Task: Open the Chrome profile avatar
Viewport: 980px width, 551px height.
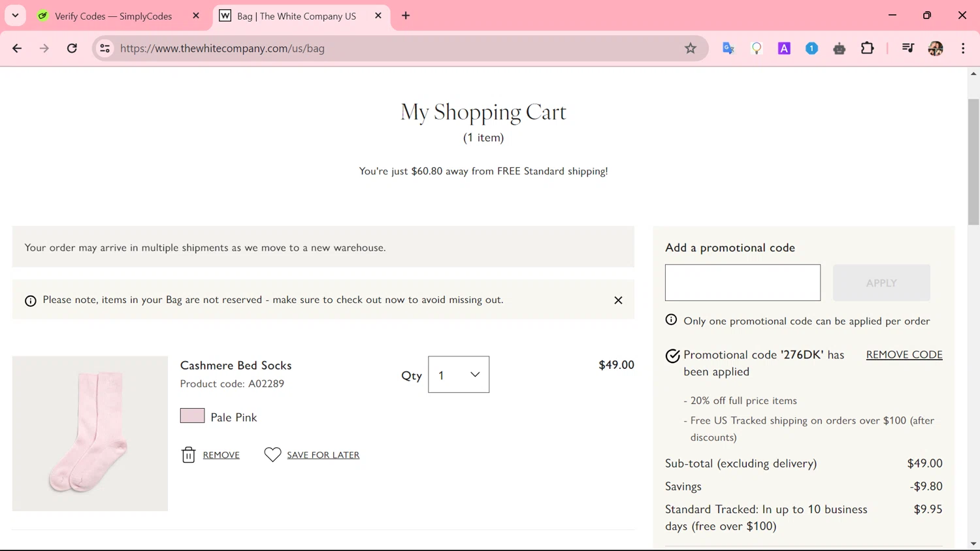Action: click(936, 48)
